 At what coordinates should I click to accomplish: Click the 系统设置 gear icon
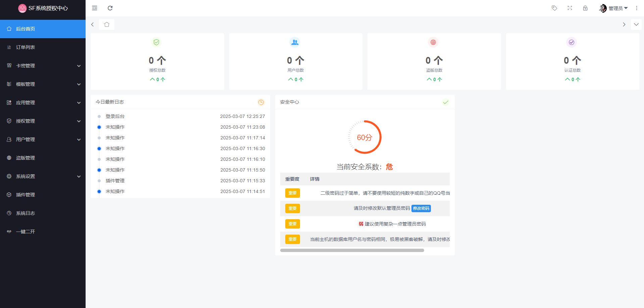[x=9, y=176]
